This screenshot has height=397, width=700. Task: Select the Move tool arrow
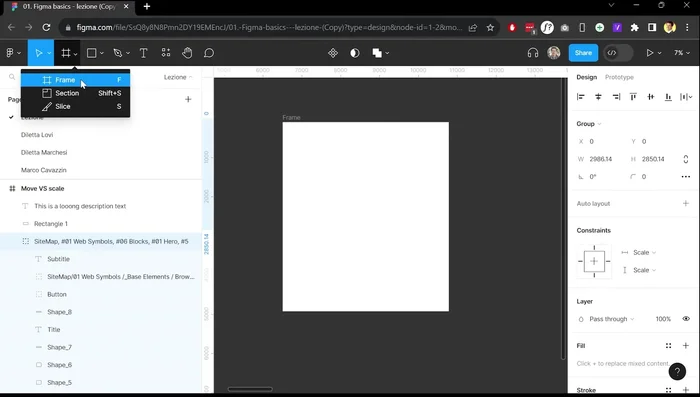(38, 53)
